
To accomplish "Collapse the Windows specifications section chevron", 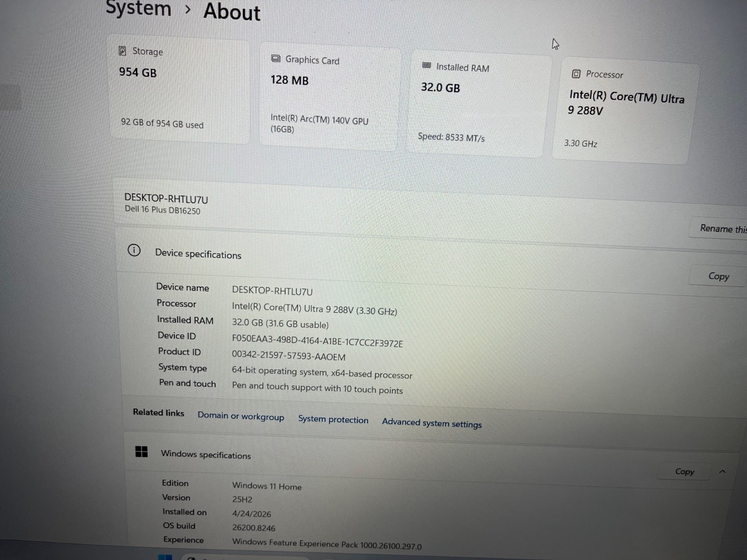I will pyautogui.click(x=722, y=471).
